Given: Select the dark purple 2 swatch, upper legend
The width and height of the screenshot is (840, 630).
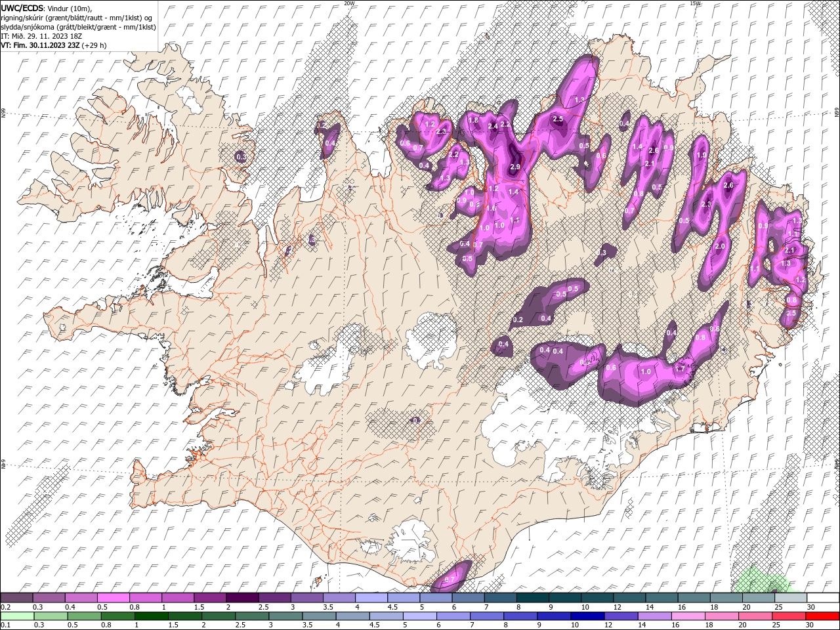Looking at the screenshot, I should coord(241,598).
